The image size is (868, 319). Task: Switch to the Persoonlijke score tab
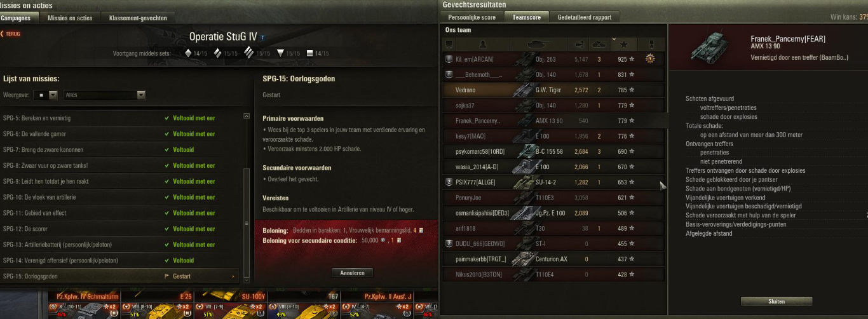point(471,17)
